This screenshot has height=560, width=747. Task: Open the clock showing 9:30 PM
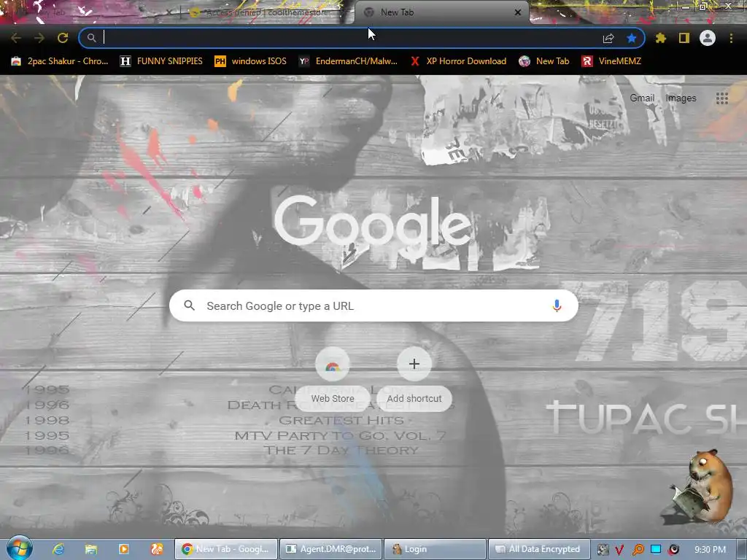tap(710, 550)
